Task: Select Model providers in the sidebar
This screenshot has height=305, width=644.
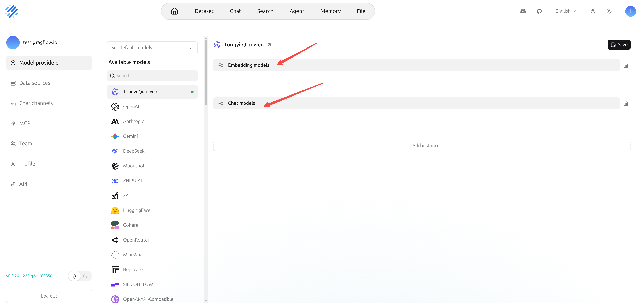Action: (x=49, y=63)
